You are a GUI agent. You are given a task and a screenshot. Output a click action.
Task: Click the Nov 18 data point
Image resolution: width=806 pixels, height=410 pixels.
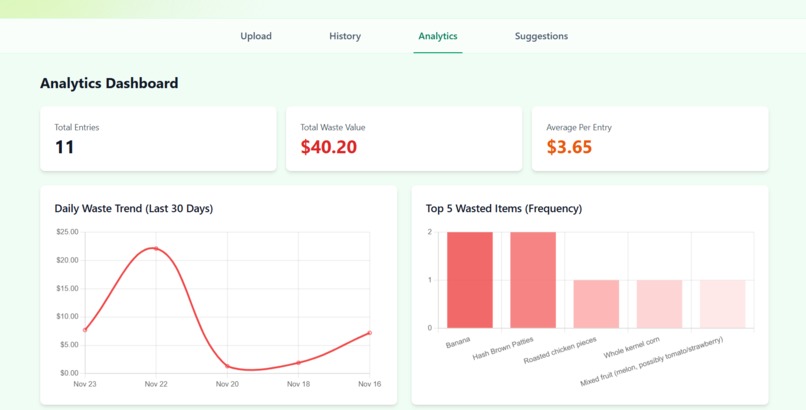[x=298, y=363]
